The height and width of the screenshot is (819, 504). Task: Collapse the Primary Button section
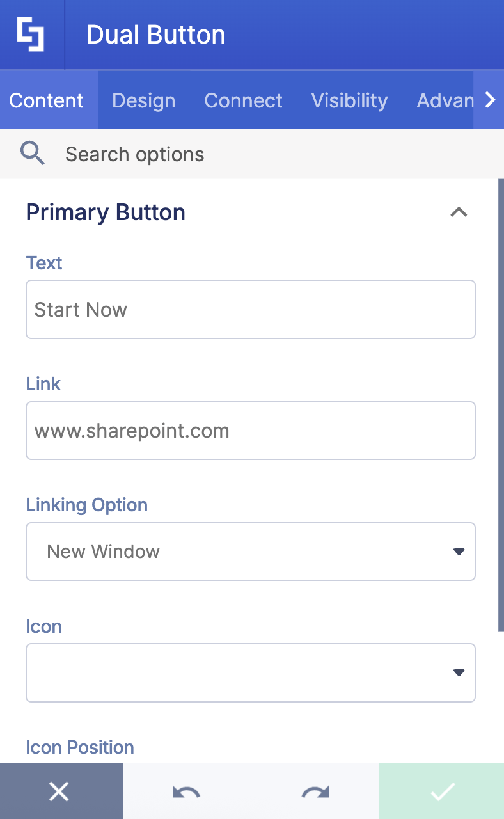point(459,212)
